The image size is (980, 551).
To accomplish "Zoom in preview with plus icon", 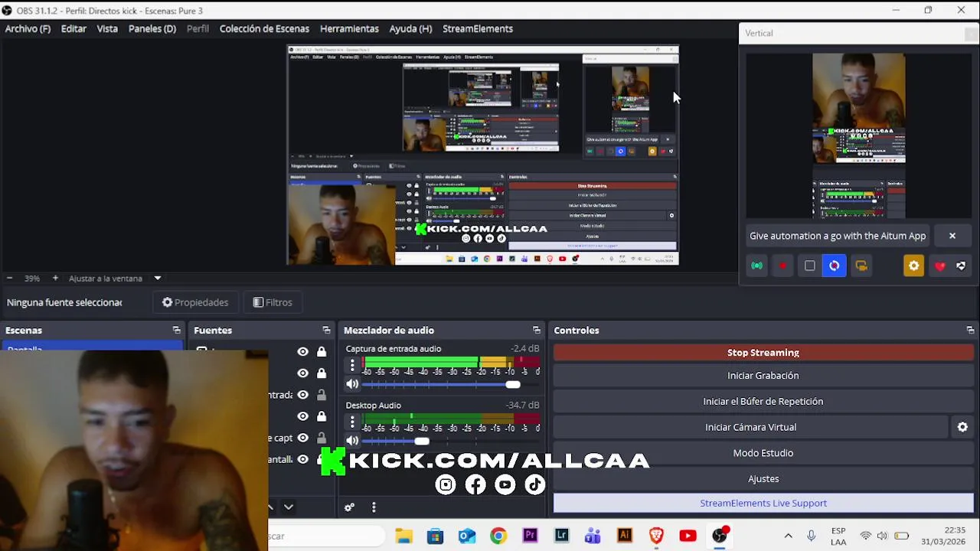I will (55, 278).
